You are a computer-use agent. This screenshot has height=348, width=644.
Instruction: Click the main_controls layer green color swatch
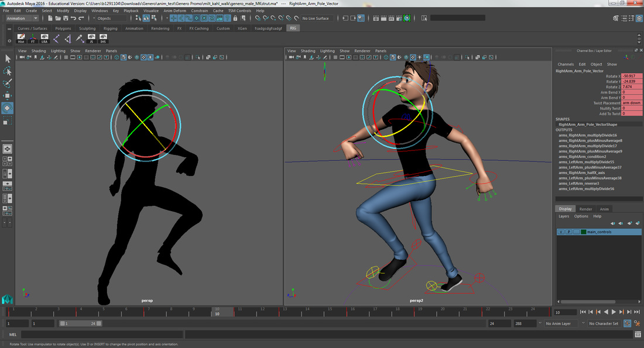point(583,232)
